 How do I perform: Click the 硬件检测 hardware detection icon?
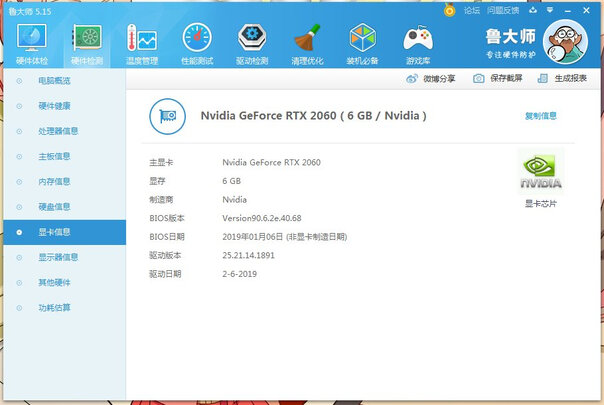click(x=86, y=40)
